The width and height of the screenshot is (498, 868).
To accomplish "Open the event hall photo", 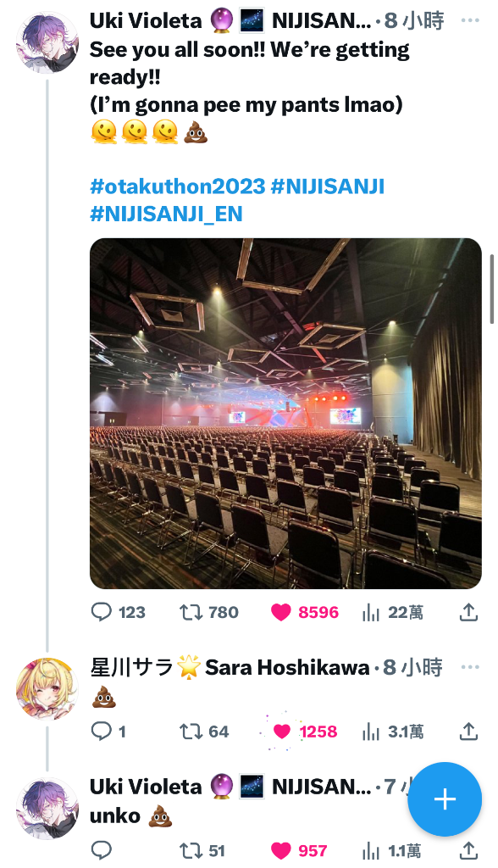I will click(x=285, y=413).
